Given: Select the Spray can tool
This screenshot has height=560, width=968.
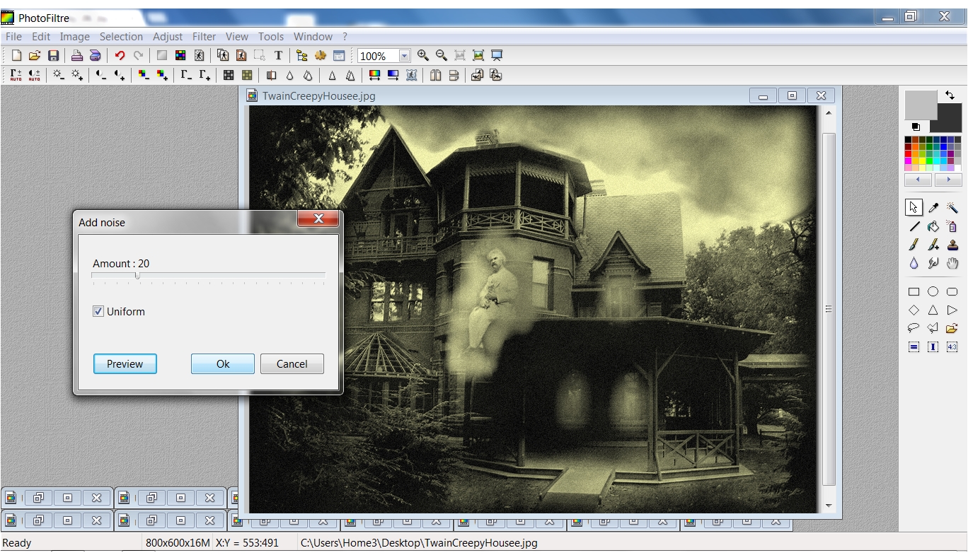Looking at the screenshot, I should 952,227.
